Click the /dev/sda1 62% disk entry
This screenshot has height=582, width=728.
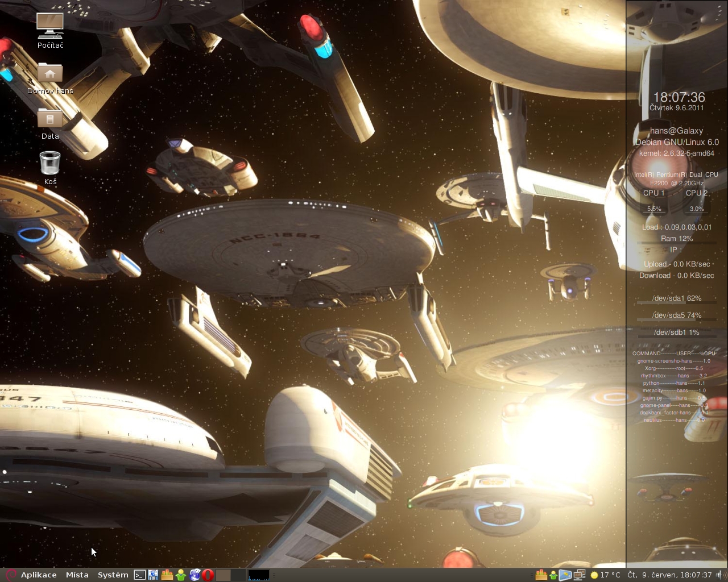677,298
